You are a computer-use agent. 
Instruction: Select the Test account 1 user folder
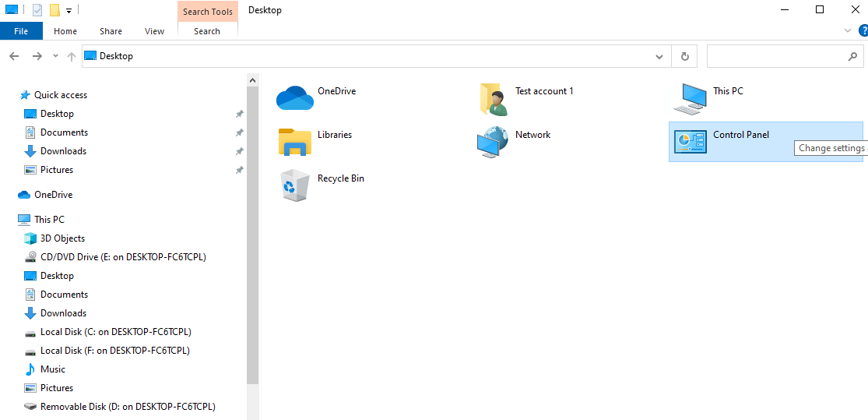coord(494,99)
